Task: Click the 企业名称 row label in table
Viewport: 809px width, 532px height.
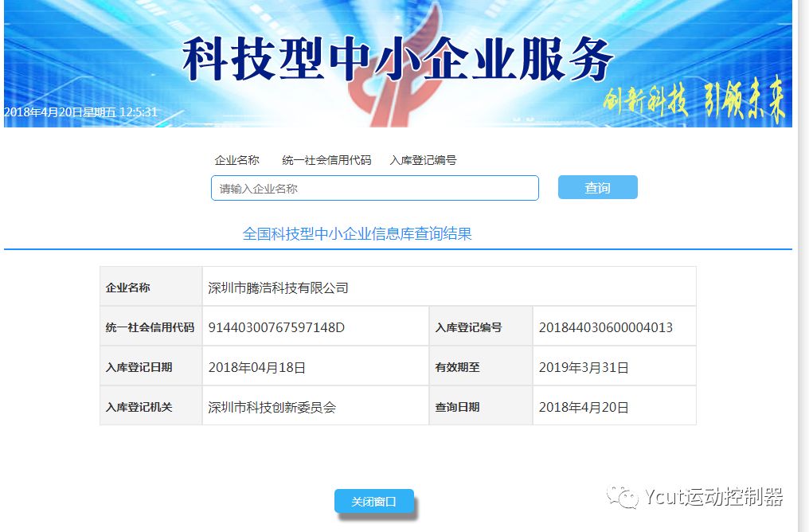Action: [128, 288]
